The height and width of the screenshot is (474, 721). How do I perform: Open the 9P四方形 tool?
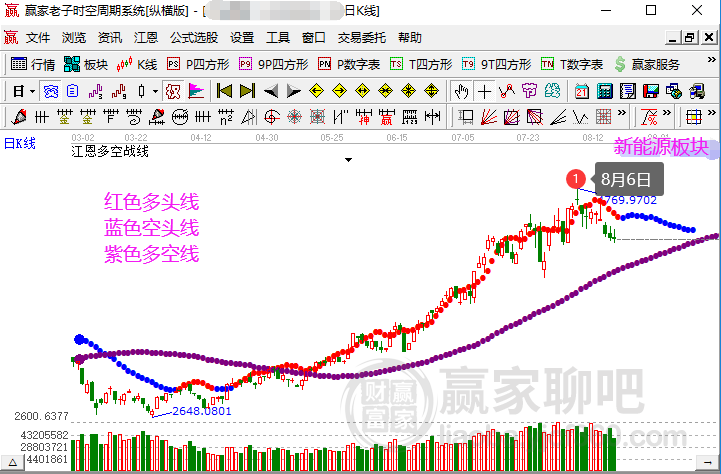274,64
